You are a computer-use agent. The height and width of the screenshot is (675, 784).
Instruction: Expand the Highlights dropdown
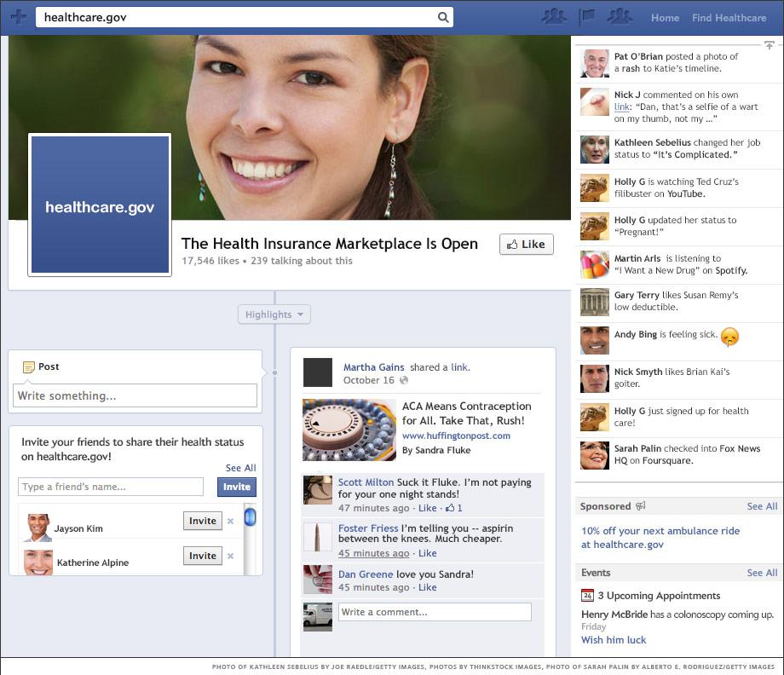(x=274, y=314)
